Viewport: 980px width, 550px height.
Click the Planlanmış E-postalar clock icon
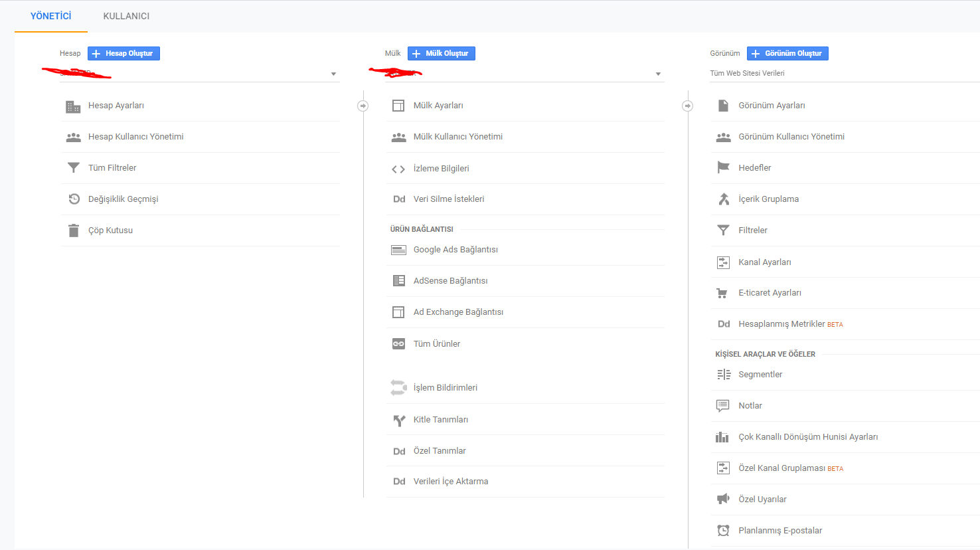pyautogui.click(x=723, y=530)
